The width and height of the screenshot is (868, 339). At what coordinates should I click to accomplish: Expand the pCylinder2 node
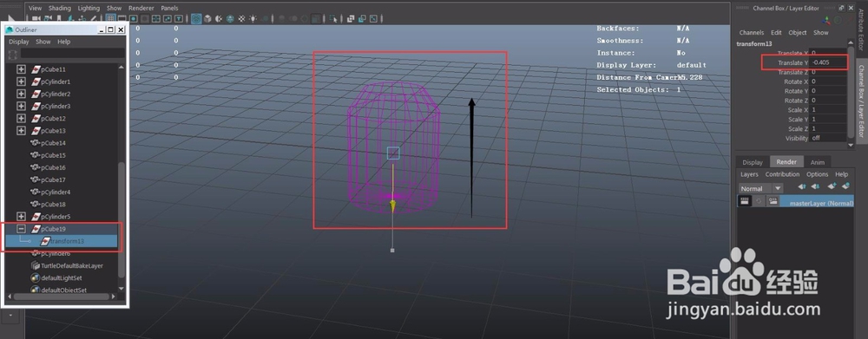point(21,94)
